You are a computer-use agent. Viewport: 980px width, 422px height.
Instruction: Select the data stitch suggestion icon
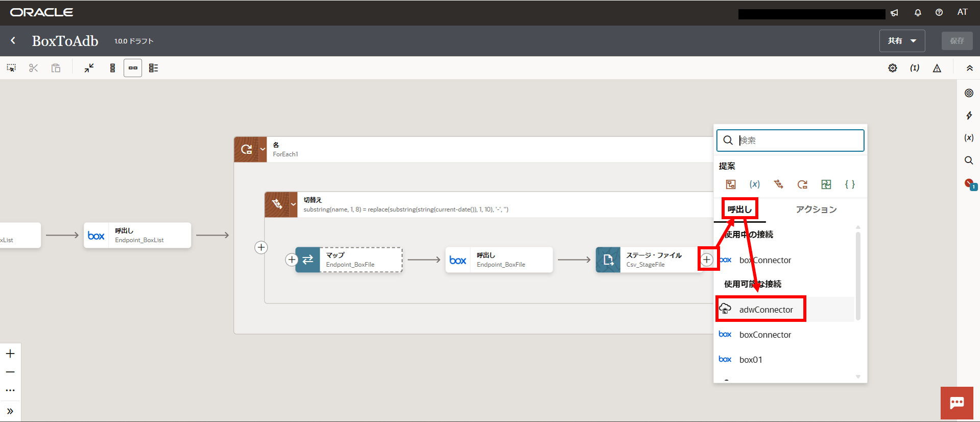click(826, 184)
